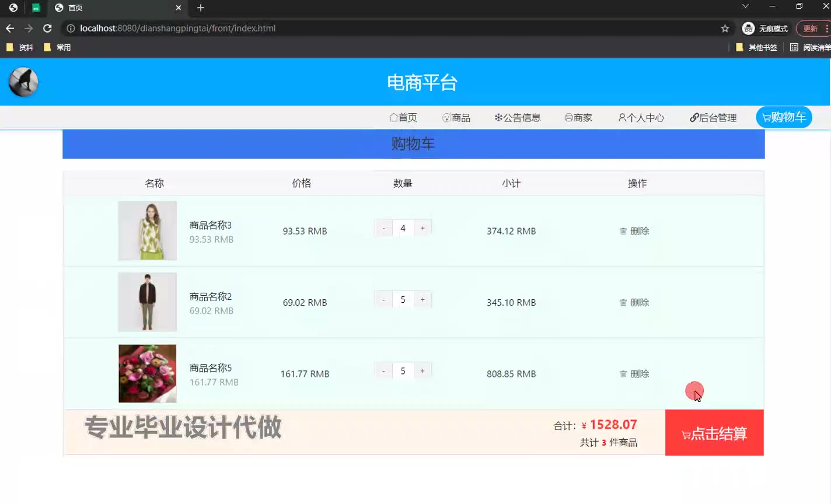
Task: Go back with the browser back arrow
Action: [10, 28]
